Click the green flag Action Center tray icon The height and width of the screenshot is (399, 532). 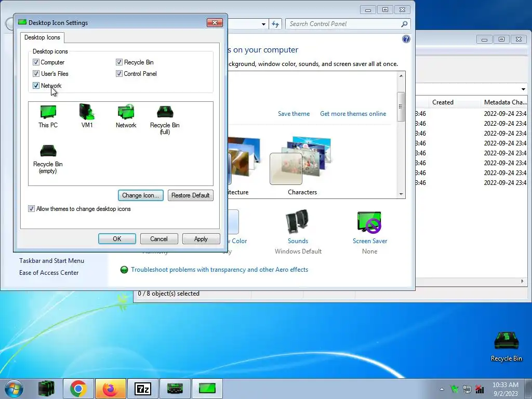point(454,389)
